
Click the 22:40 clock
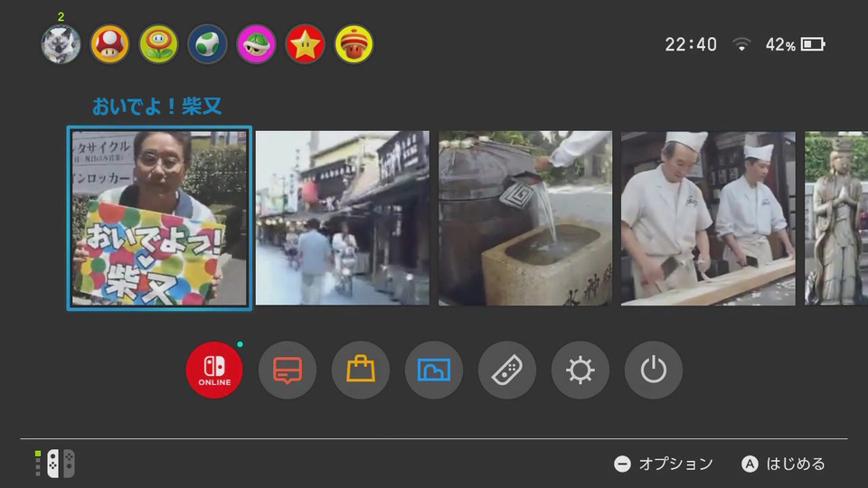click(690, 44)
